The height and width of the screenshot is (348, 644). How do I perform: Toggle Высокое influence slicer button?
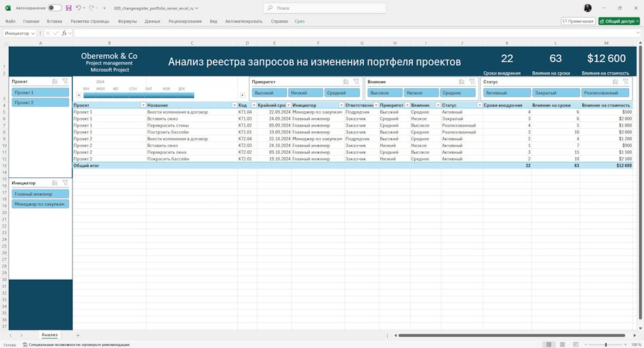click(x=385, y=93)
